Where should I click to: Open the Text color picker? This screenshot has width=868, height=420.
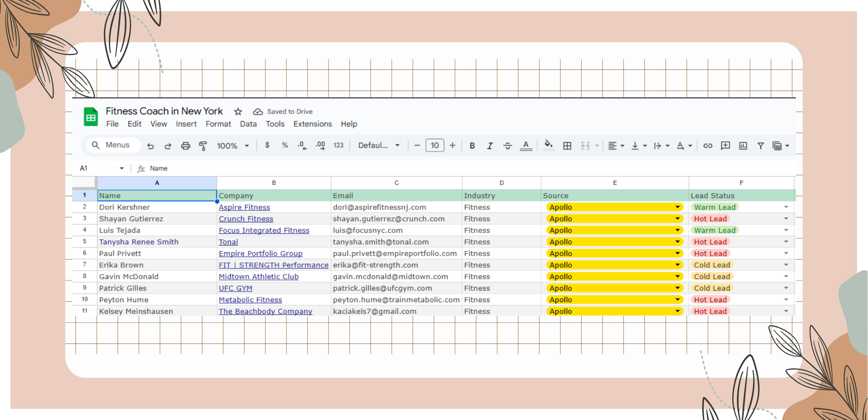pyautogui.click(x=526, y=146)
